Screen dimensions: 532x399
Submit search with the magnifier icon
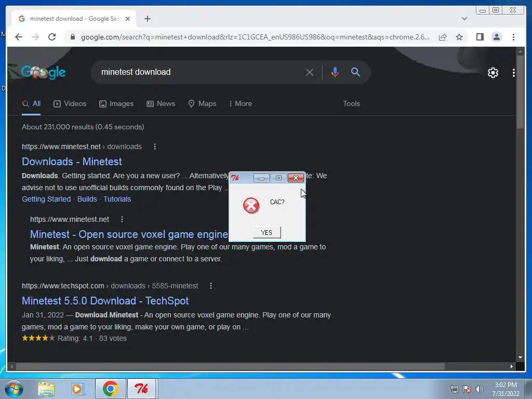coord(355,72)
